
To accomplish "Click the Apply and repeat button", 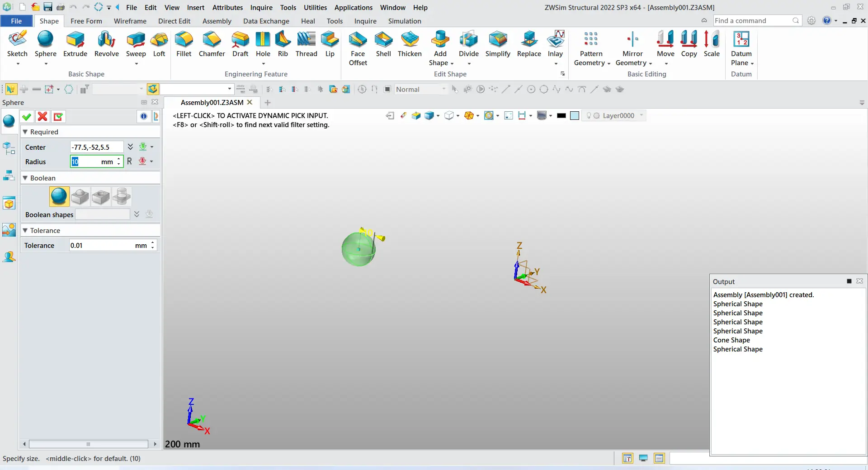I will (58, 117).
